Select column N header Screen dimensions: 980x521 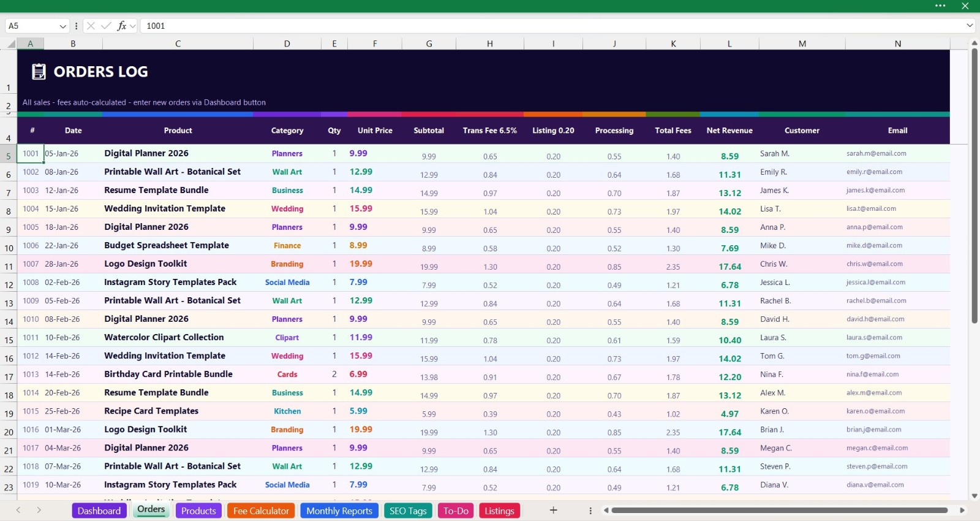click(x=897, y=44)
